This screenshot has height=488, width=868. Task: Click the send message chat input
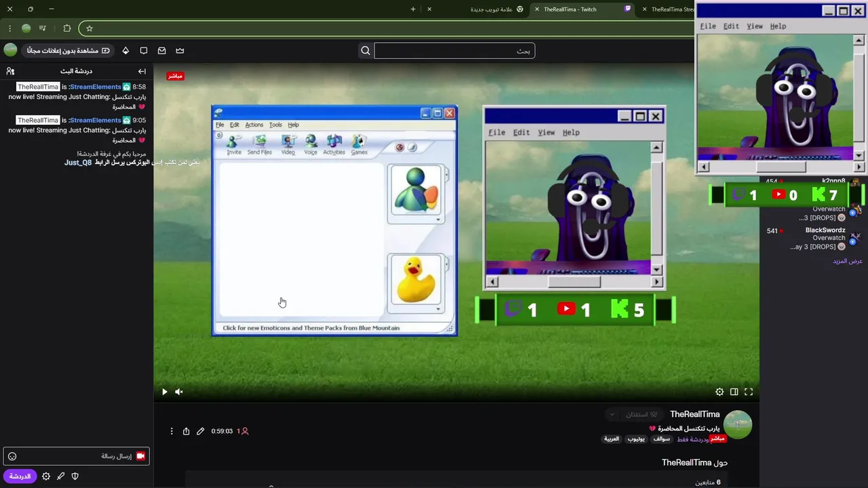click(76, 456)
